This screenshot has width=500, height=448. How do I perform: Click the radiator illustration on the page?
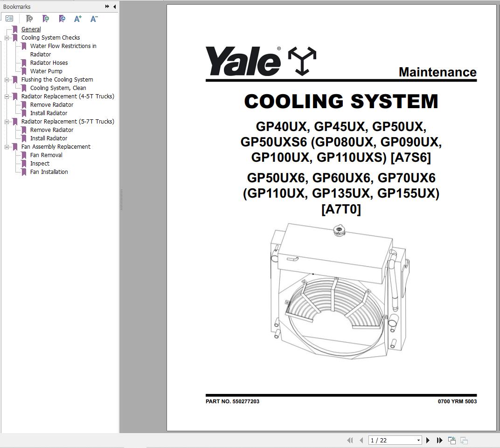(340, 291)
